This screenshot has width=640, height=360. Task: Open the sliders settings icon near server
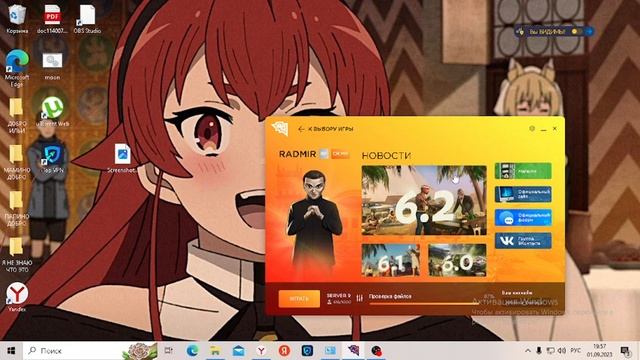[x=359, y=298]
